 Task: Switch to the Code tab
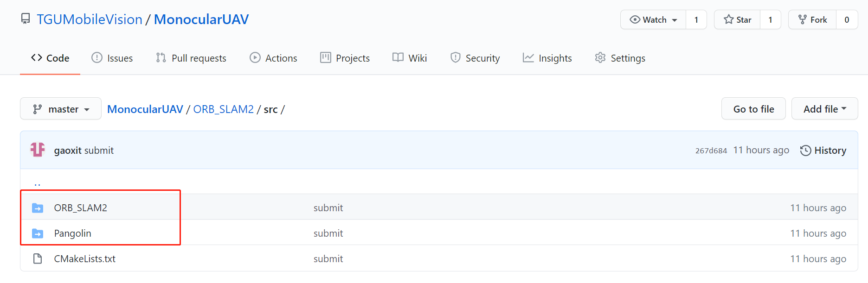(x=50, y=58)
